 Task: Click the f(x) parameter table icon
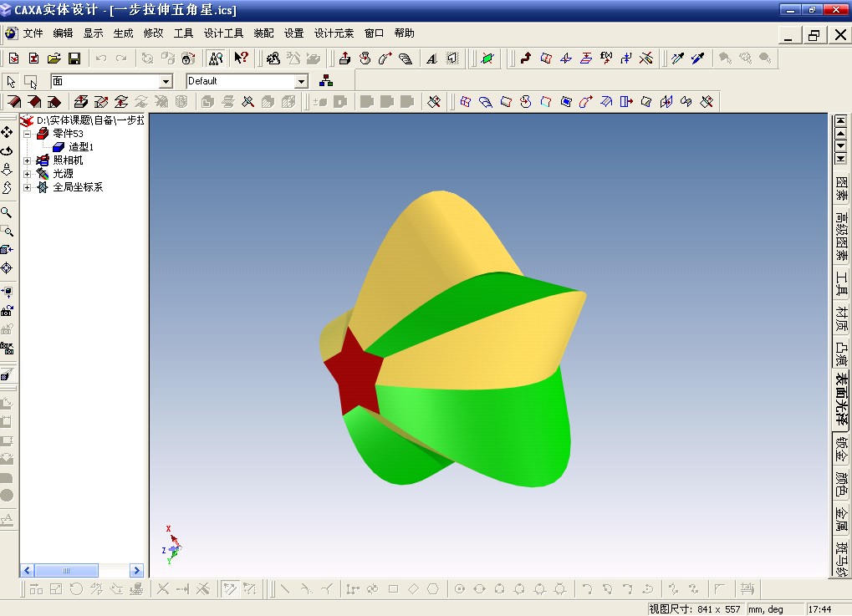click(x=606, y=59)
